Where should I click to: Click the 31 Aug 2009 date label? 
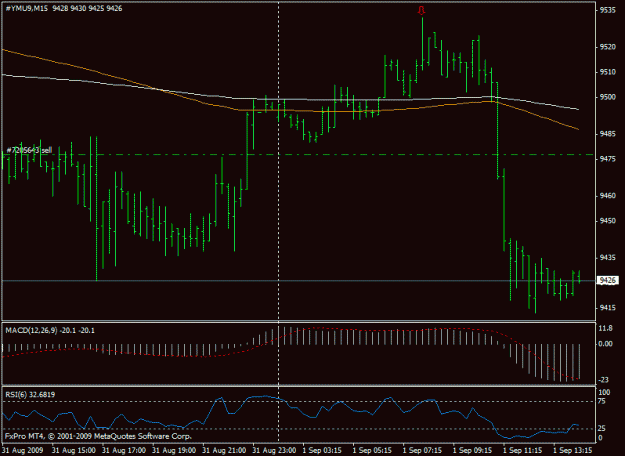[23, 450]
